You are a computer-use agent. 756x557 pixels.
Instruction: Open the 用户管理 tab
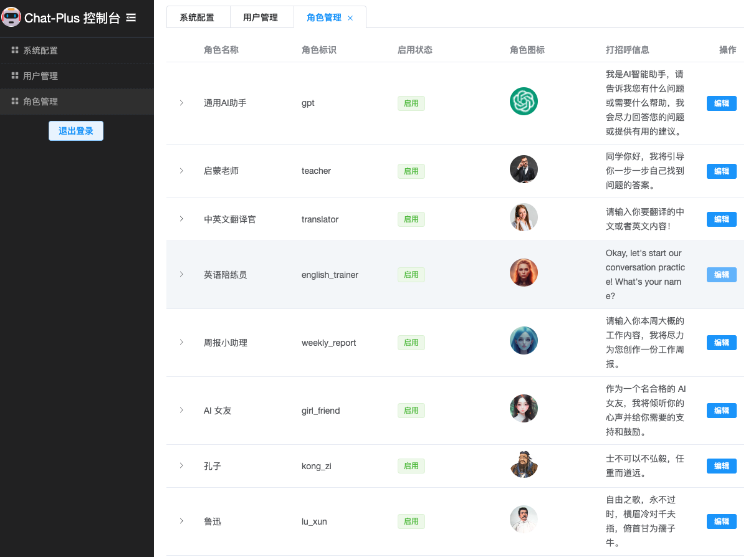(x=261, y=17)
